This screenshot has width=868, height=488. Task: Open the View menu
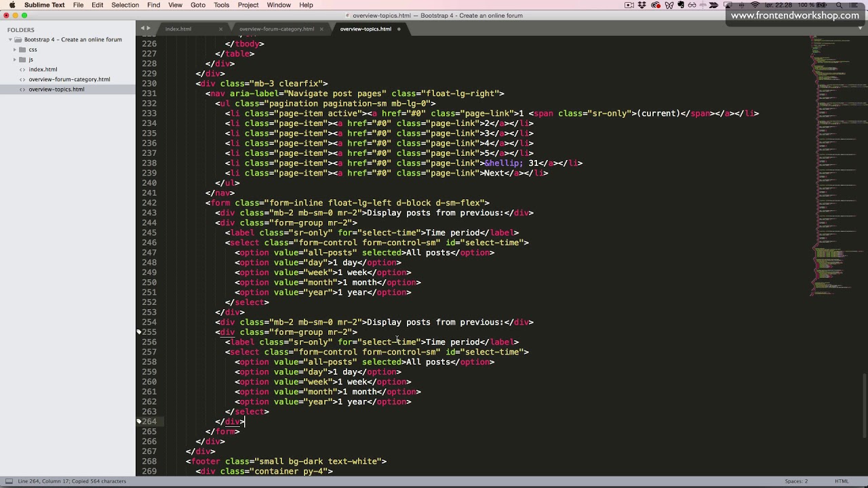pyautogui.click(x=175, y=5)
